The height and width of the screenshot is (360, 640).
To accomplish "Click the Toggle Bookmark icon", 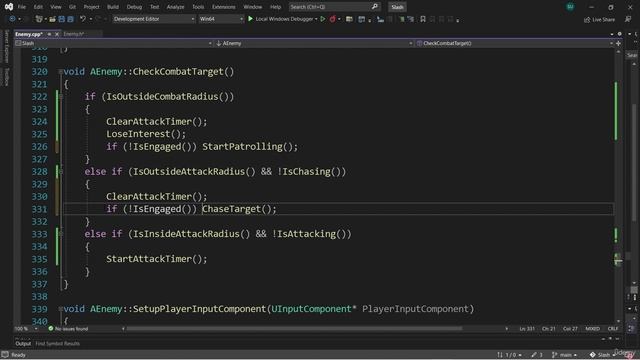I will click(x=423, y=19).
